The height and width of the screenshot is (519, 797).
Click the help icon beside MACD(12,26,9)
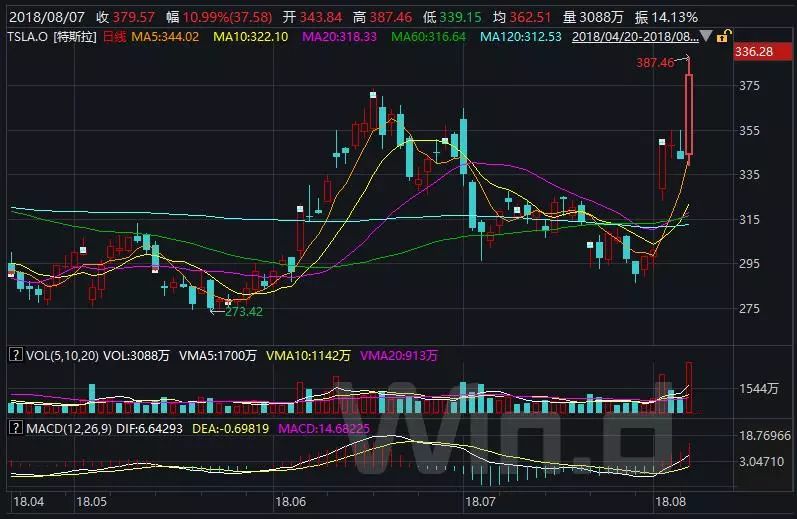(x=14, y=427)
